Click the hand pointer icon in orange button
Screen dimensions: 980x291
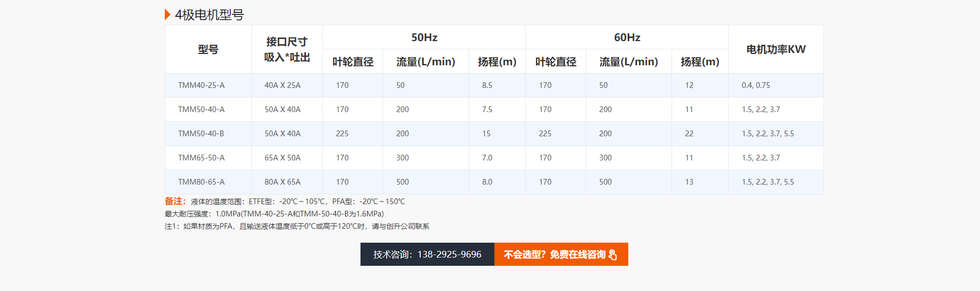pos(612,254)
